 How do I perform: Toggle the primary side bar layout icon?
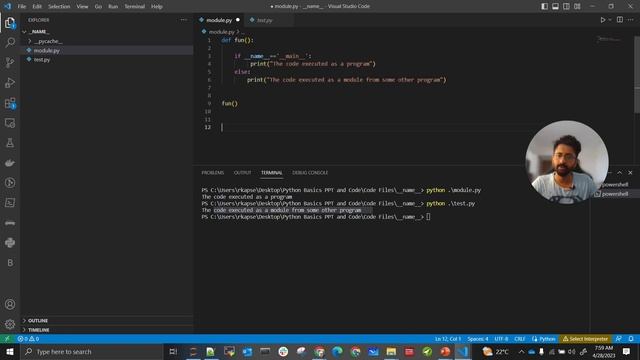point(544,6)
